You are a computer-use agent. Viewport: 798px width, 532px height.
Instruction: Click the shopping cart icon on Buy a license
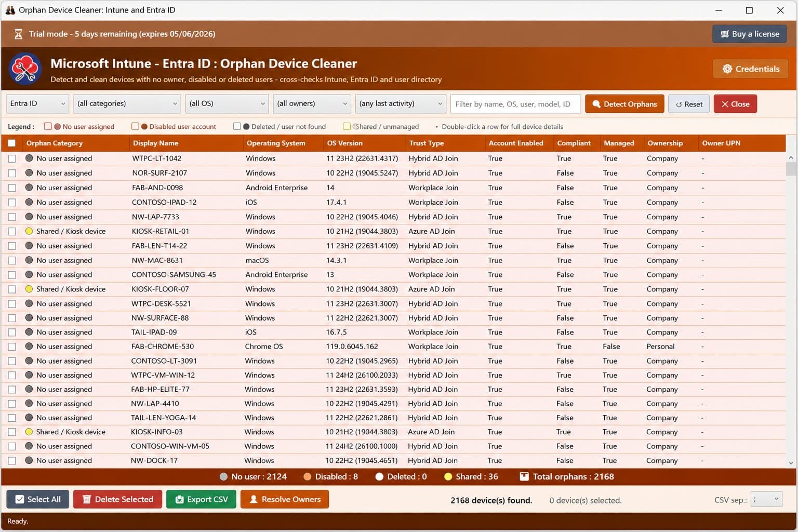pyautogui.click(x=724, y=34)
